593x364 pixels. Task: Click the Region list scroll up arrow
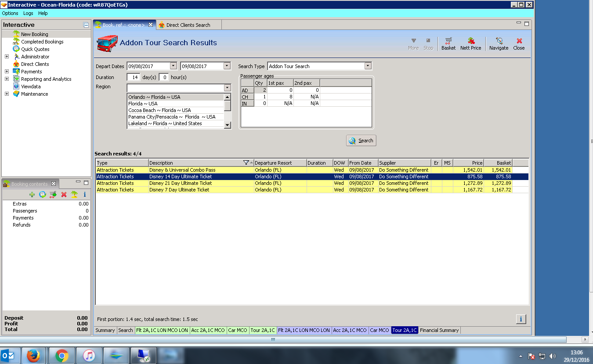227,97
